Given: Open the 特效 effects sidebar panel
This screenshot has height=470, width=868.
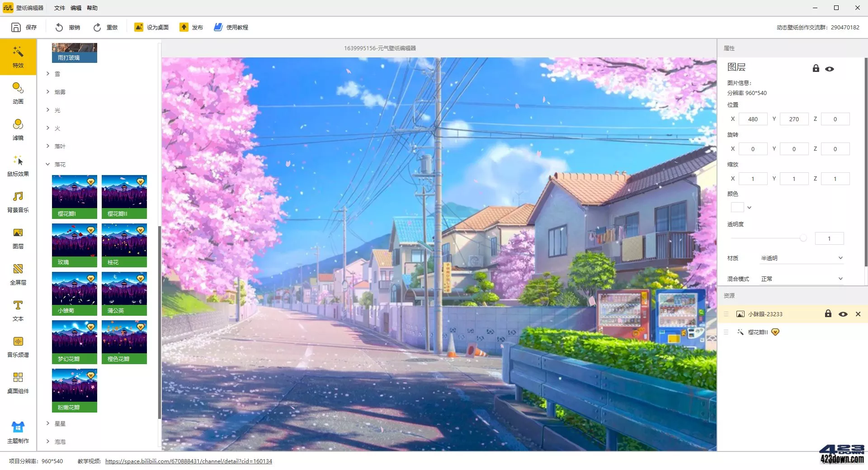Looking at the screenshot, I should click(x=18, y=57).
